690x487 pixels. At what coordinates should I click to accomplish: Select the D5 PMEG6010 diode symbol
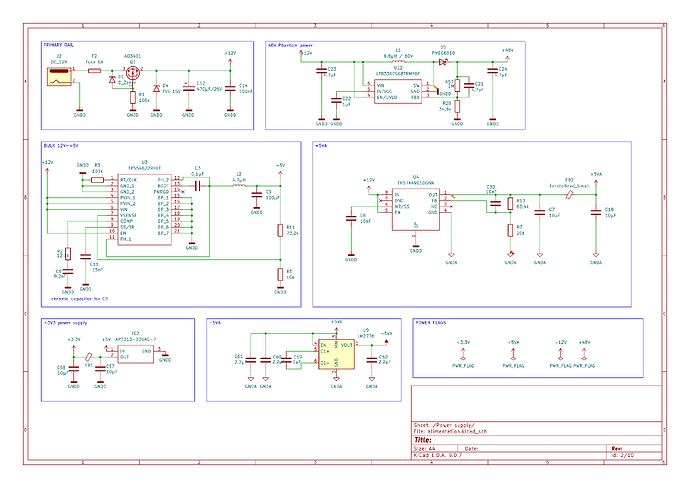(443, 62)
